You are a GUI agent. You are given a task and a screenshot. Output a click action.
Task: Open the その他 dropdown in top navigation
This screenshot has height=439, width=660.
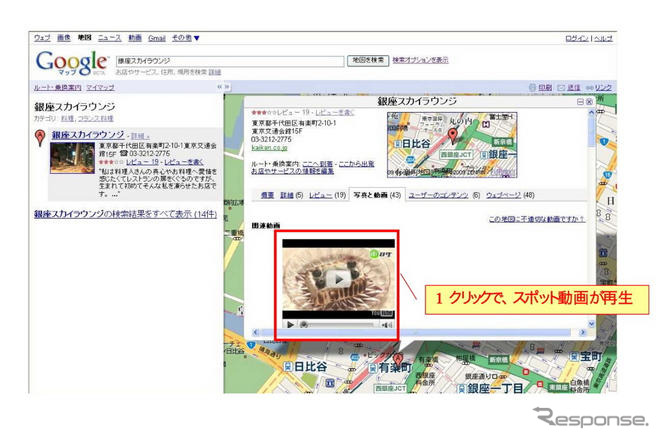(x=185, y=38)
